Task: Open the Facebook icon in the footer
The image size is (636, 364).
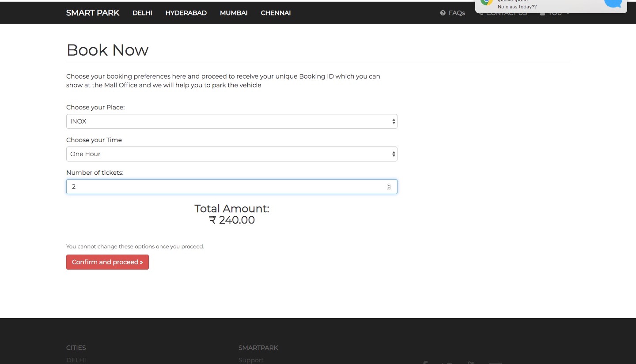Action: pyautogui.click(x=425, y=363)
